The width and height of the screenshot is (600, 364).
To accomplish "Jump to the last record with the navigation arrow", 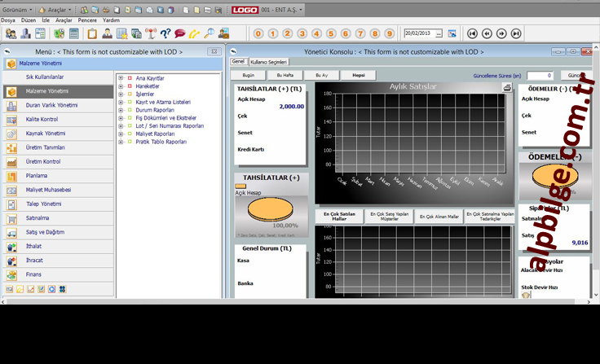I will [516, 33].
